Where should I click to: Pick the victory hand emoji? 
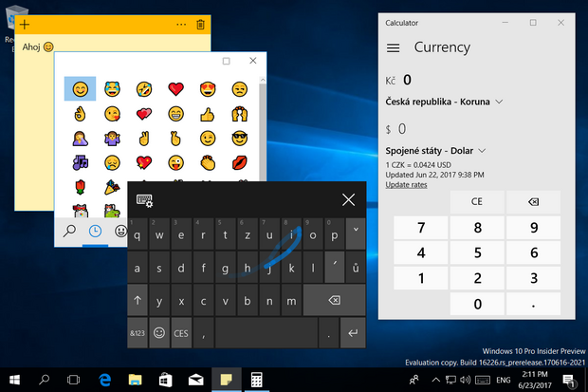[144, 139]
